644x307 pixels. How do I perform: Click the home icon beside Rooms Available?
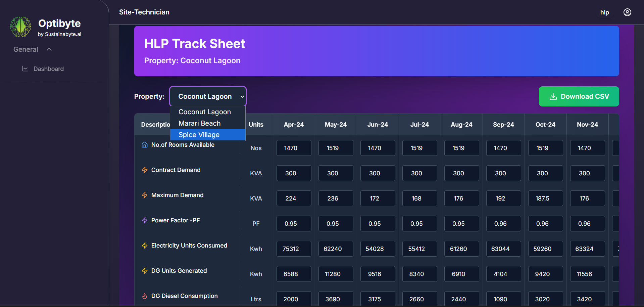click(145, 145)
